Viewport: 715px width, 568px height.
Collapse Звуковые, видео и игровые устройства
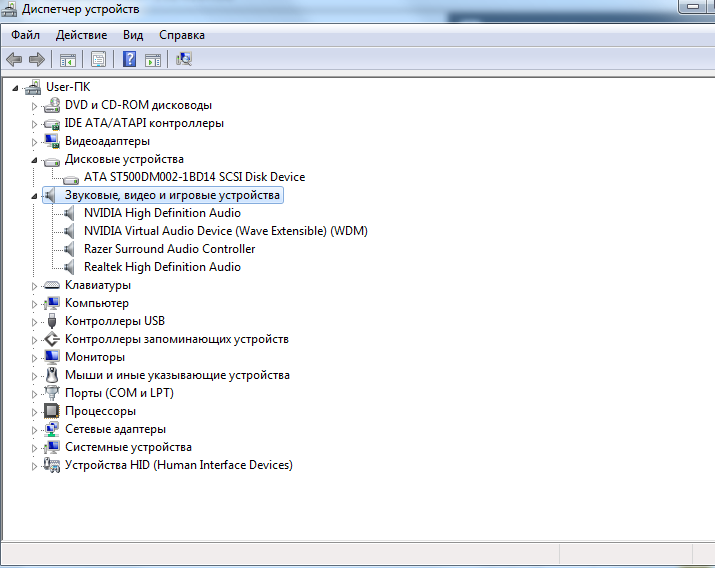[34, 196]
